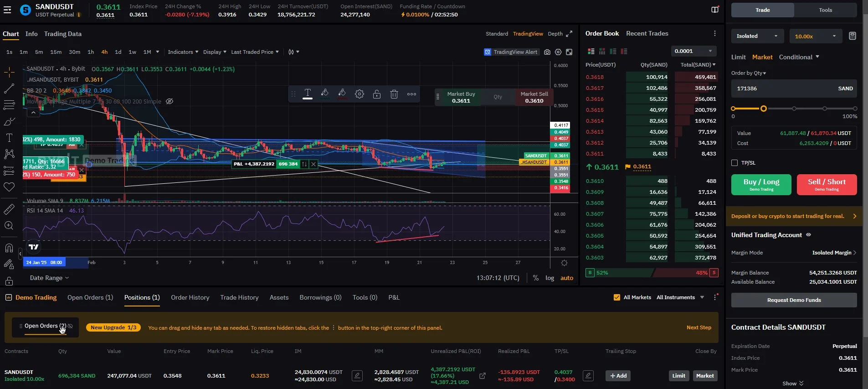Toggle visibility of Moving Average Multiple indicator
The image size is (868, 389).
click(169, 101)
